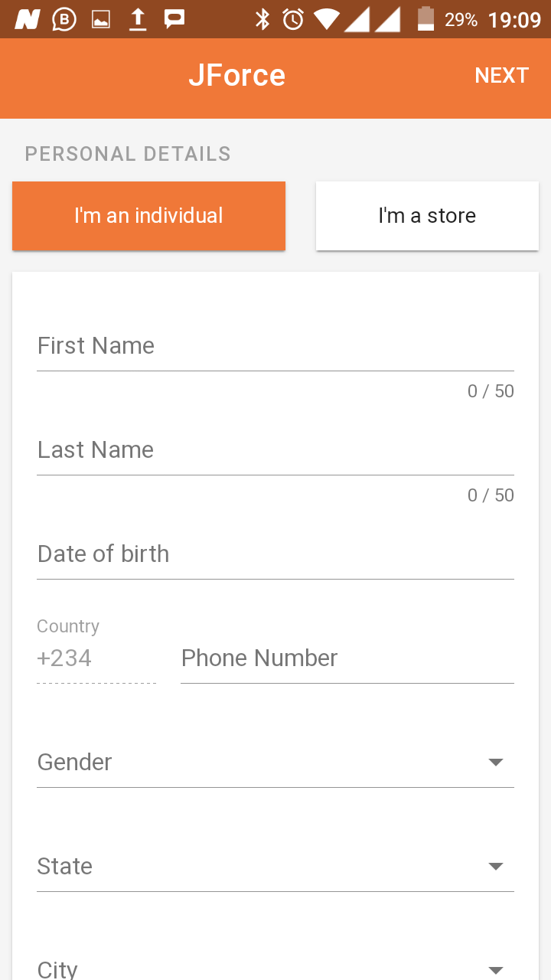Open the State dropdown arrow
Screen dimensions: 551x980
[495, 867]
